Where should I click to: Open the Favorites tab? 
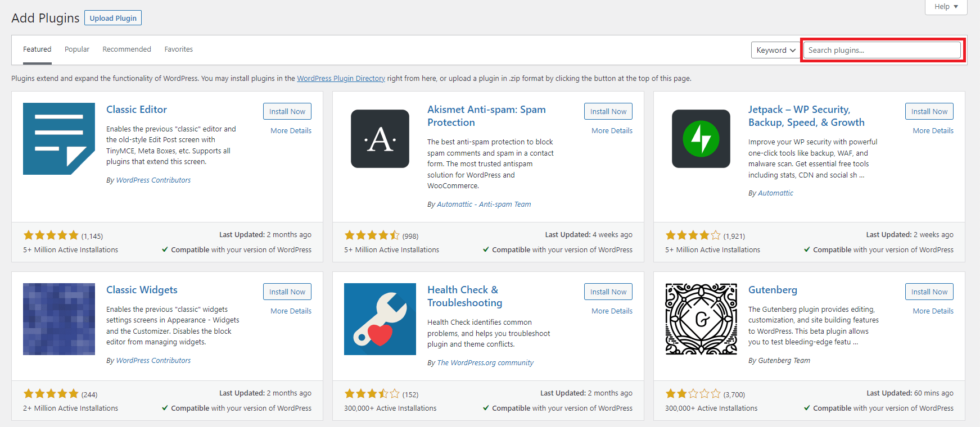point(179,49)
